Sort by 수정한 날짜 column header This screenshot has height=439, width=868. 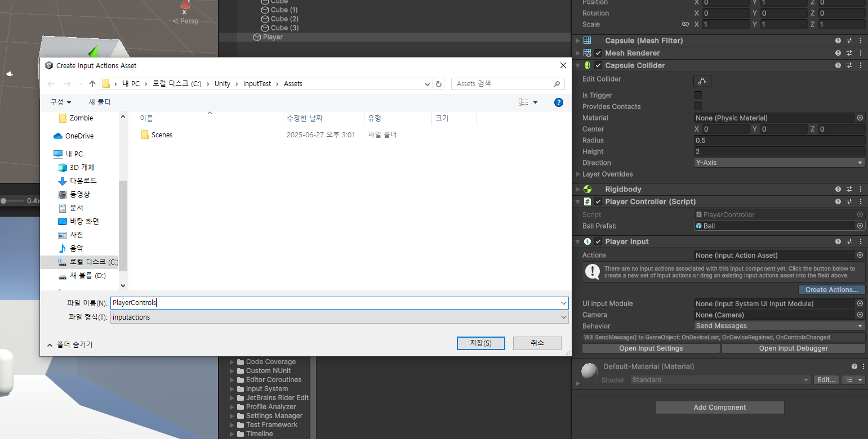[323, 118]
